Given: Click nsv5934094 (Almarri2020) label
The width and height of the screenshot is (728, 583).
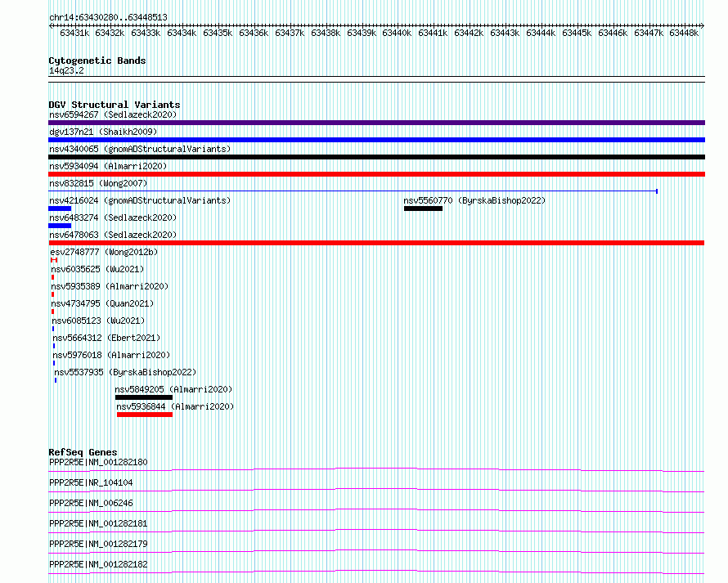Looking at the screenshot, I should pos(108,166).
